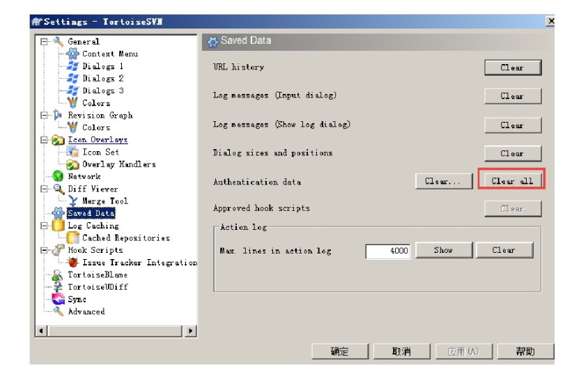Click the Log Caching database icon

point(58,225)
